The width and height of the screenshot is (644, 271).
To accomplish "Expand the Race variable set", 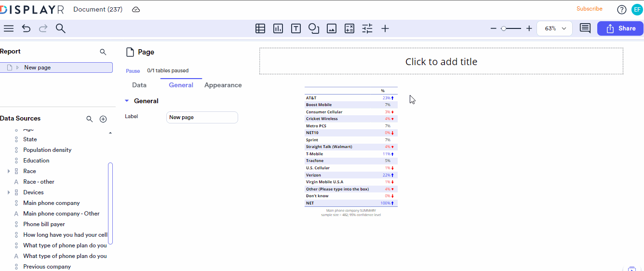I will [x=9, y=171].
